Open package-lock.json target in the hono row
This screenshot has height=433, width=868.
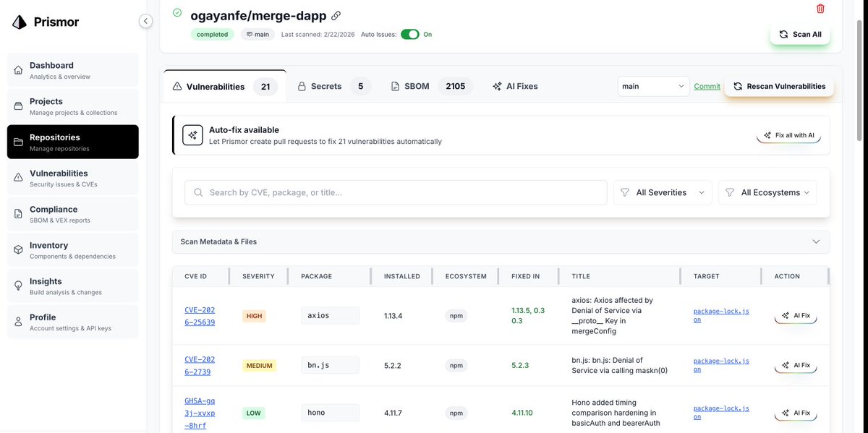(x=721, y=413)
